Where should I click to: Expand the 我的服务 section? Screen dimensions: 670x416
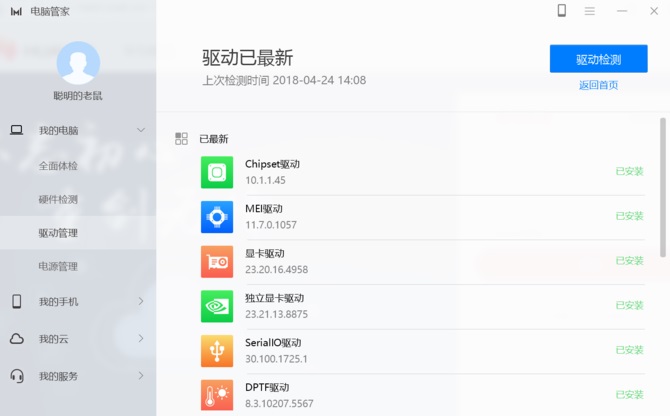tap(141, 376)
